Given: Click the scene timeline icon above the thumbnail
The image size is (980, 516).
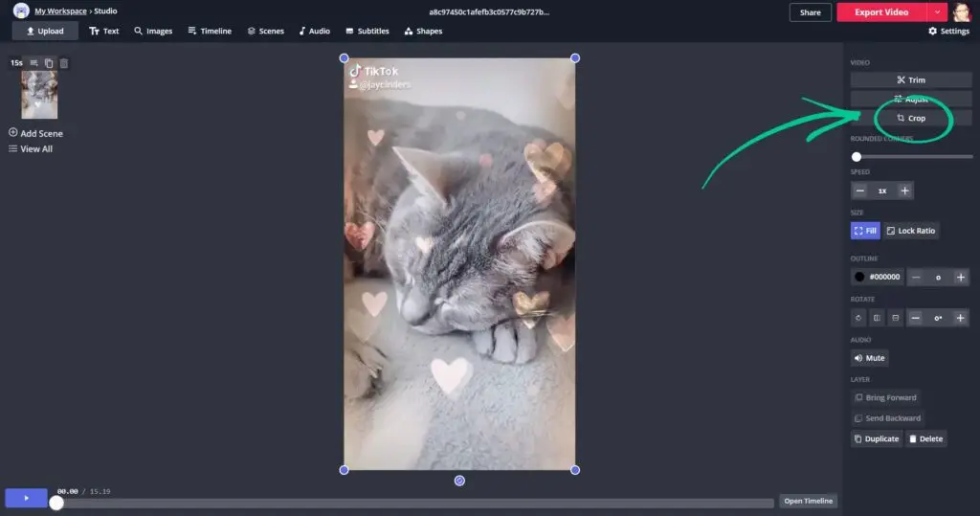Looking at the screenshot, I should tap(34, 63).
